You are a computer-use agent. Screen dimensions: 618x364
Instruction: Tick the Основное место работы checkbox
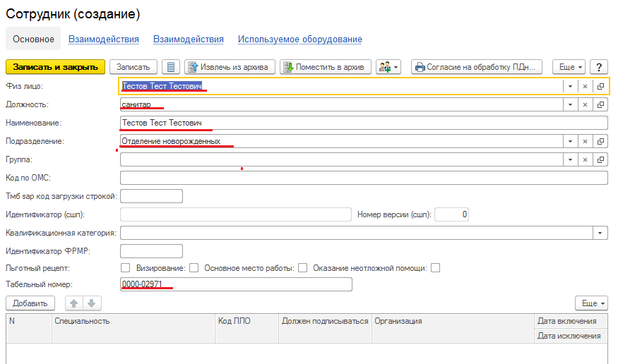pyautogui.click(x=302, y=268)
